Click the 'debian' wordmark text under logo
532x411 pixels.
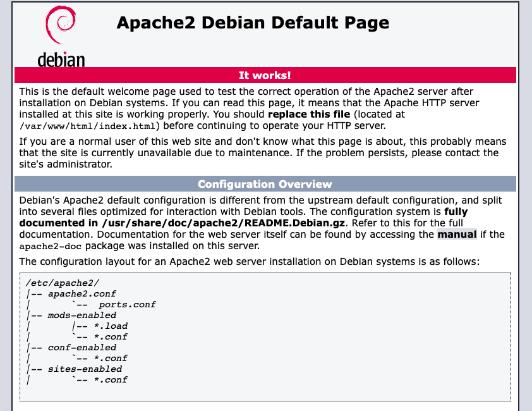click(x=61, y=59)
